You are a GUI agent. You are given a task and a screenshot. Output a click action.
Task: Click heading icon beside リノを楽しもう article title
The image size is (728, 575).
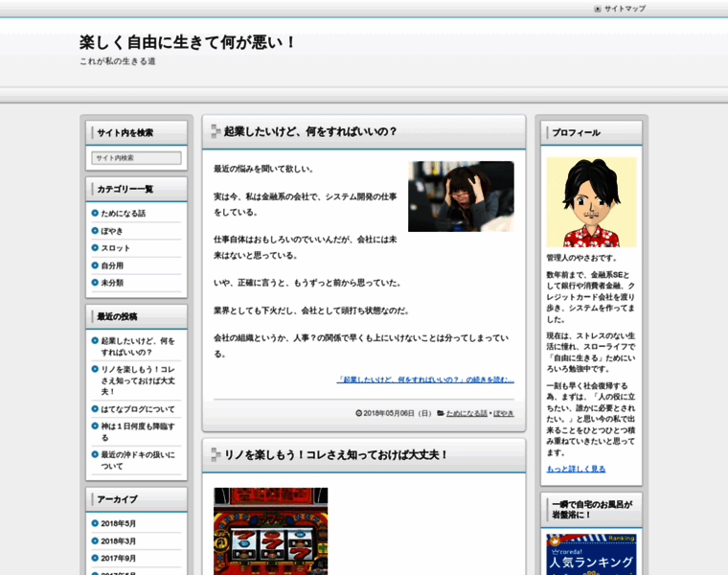(216, 454)
